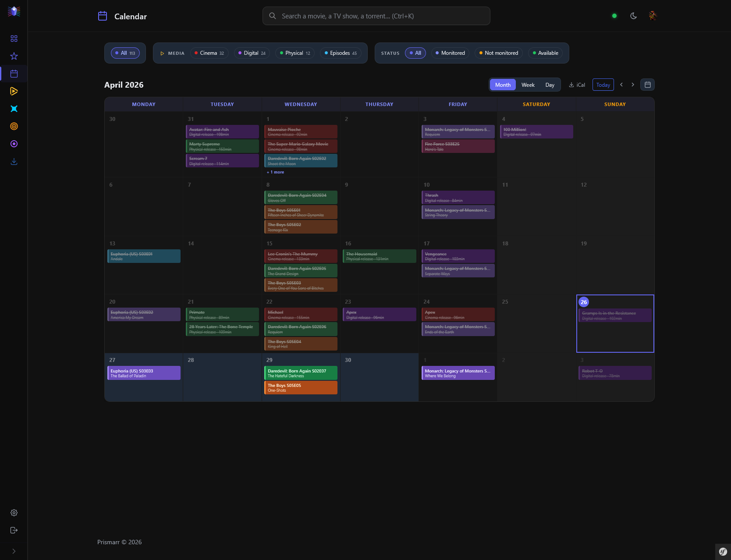The image size is (731, 560).
Task: Filter by Available status
Action: tap(546, 53)
